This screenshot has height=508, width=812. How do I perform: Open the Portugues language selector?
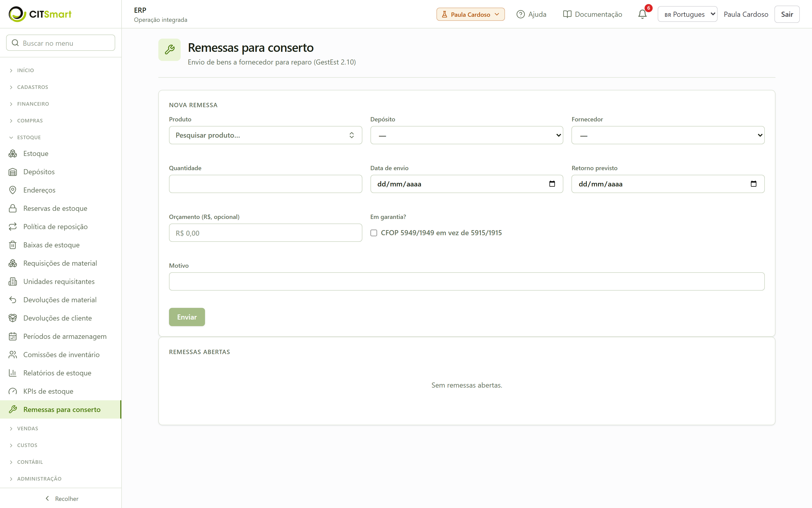[687, 14]
